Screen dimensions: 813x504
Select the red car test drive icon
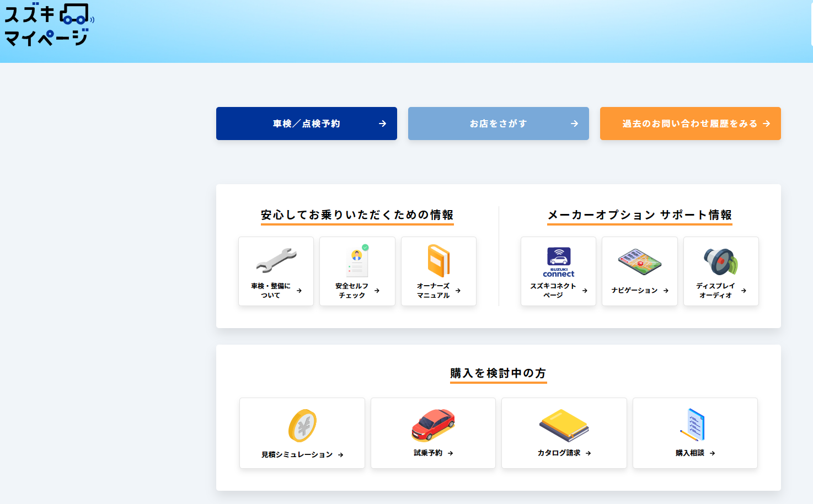(433, 425)
